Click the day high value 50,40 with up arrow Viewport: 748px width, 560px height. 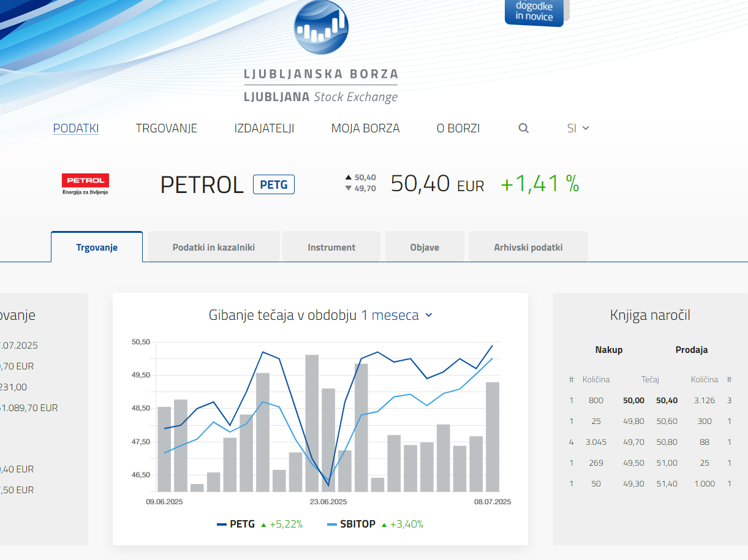click(361, 178)
